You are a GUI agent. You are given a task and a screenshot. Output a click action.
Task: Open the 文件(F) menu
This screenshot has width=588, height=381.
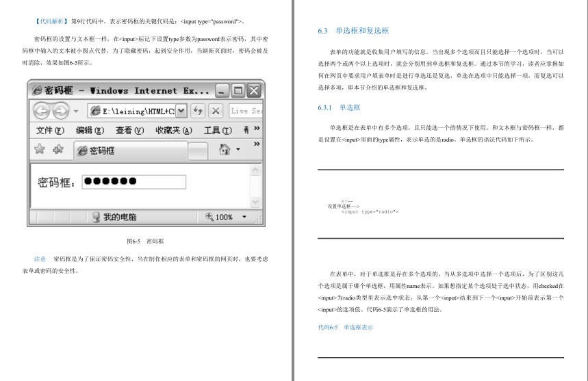pos(50,131)
